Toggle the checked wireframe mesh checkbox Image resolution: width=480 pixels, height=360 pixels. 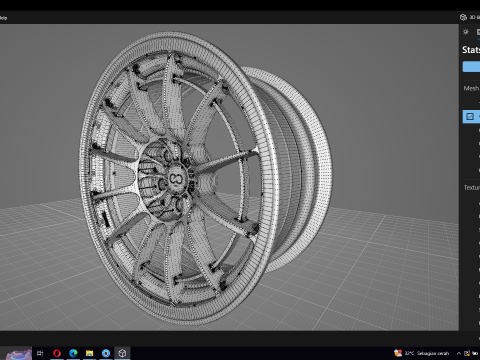[470, 116]
